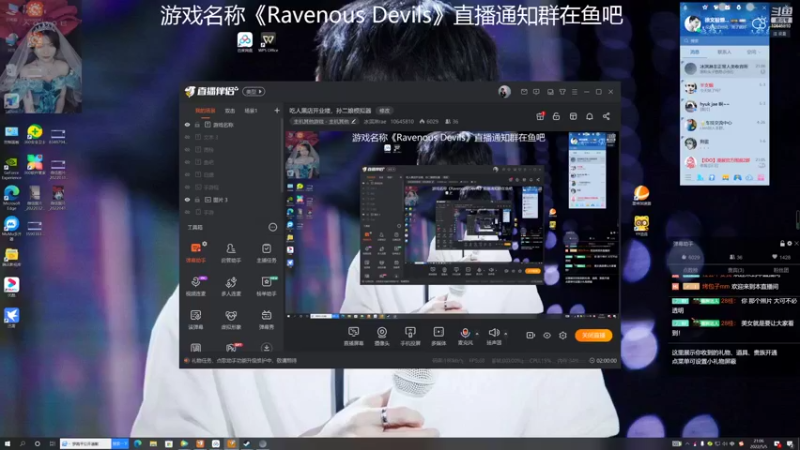Image resolution: width=800 pixels, height=450 pixels.
Task: Add the 直播屏幕 screen capture source
Action: point(353,336)
